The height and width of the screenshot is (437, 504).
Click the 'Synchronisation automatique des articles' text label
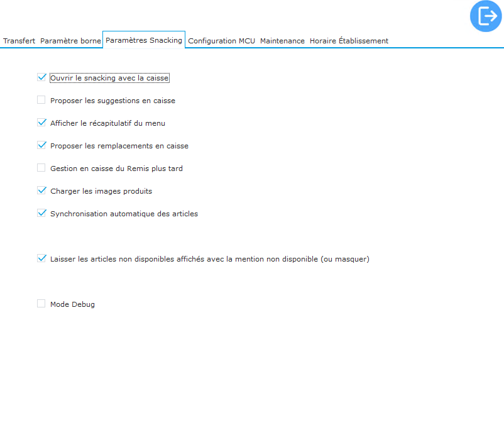click(124, 214)
